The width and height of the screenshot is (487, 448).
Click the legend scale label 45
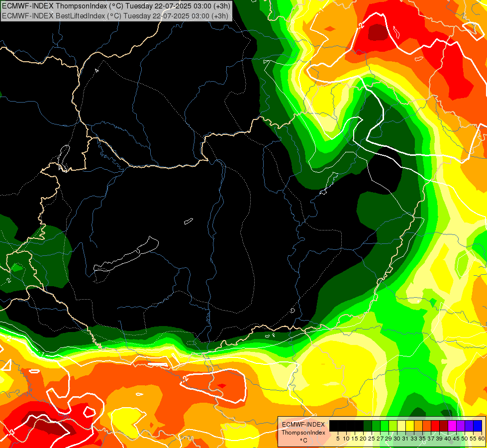(x=456, y=439)
